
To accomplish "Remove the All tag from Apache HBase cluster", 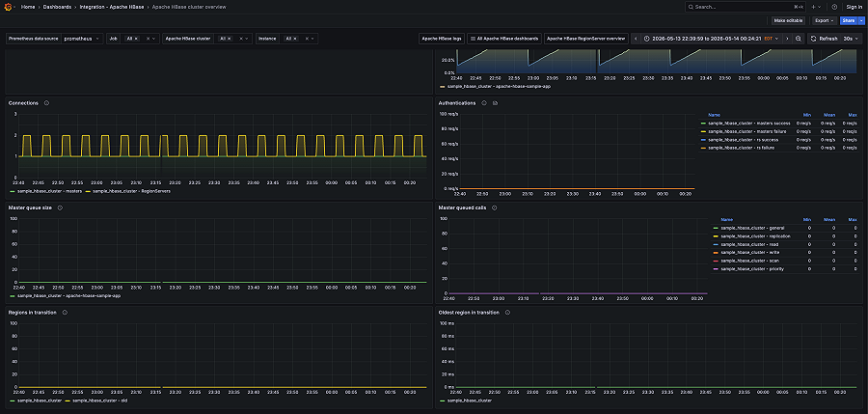I will tap(230, 39).
